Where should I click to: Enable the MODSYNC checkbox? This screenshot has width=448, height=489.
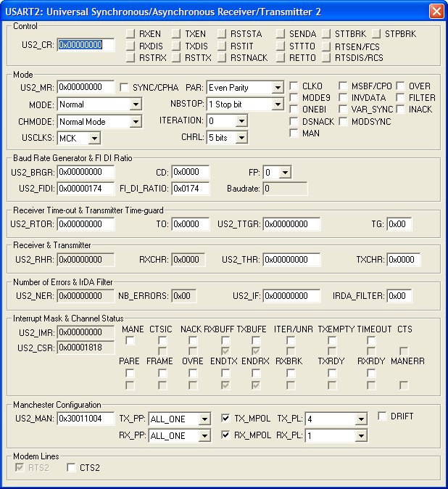point(343,122)
